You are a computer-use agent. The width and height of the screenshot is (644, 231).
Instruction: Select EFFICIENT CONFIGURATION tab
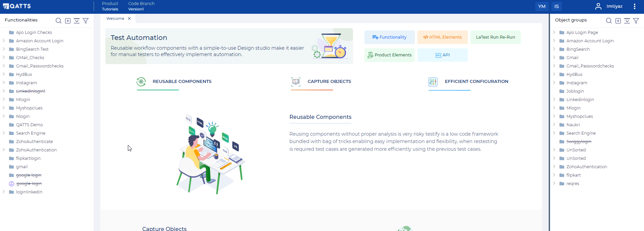477,82
